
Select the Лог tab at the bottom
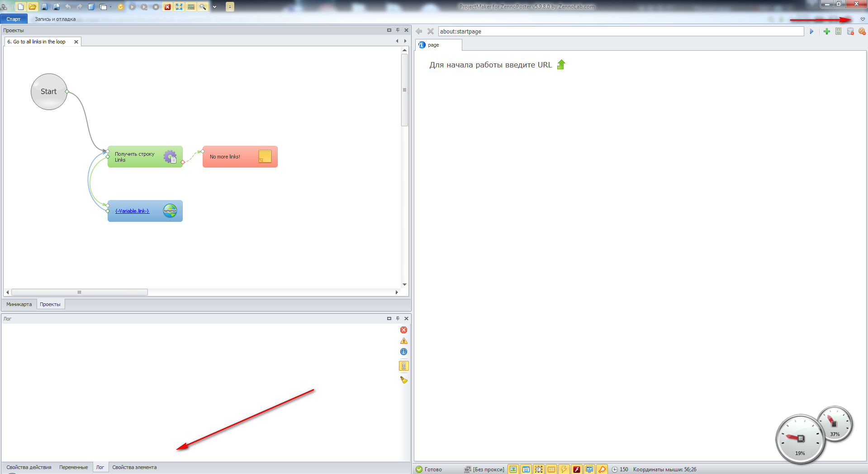tap(100, 467)
